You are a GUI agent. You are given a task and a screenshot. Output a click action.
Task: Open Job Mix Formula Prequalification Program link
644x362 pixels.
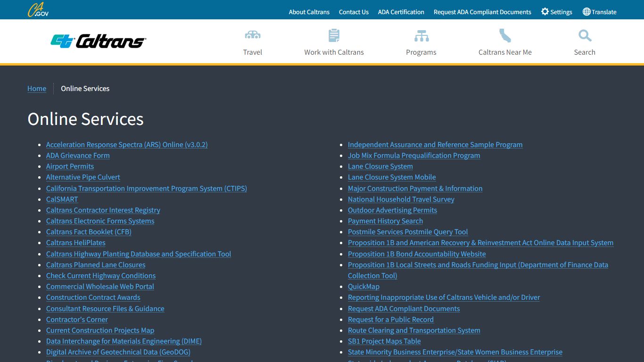pyautogui.click(x=414, y=156)
